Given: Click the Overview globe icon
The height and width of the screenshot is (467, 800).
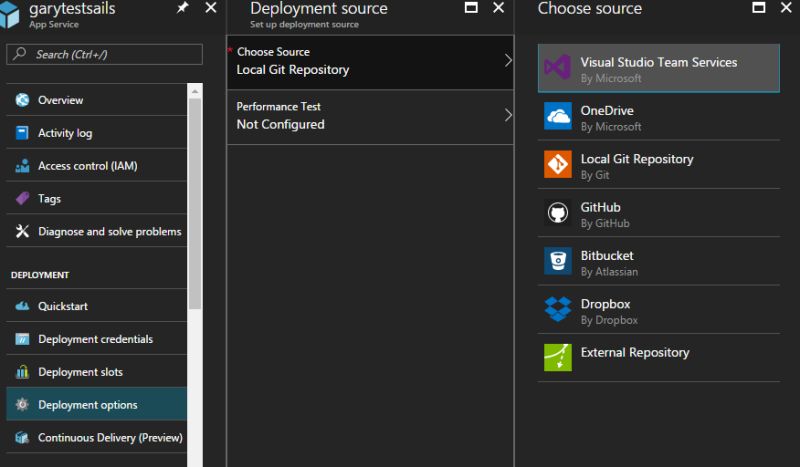Looking at the screenshot, I should coord(22,100).
